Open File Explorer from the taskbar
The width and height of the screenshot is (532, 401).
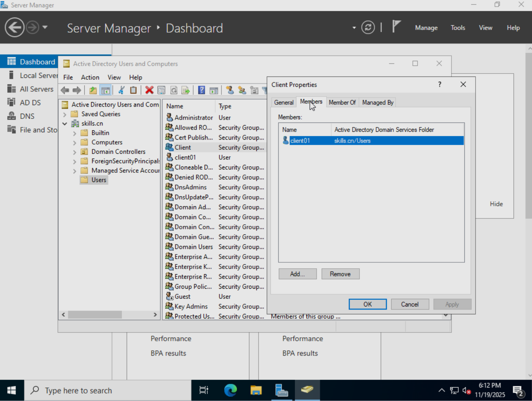point(256,390)
